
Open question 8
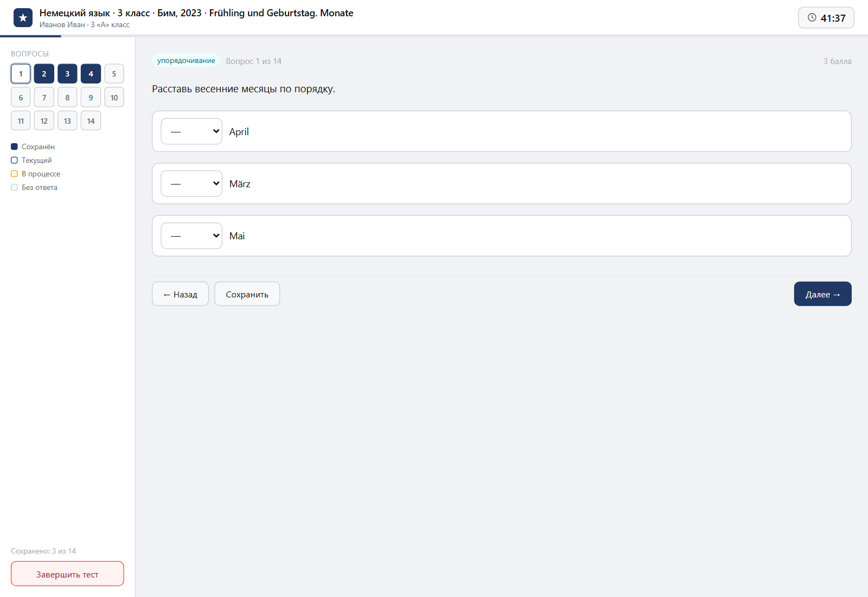[67, 97]
